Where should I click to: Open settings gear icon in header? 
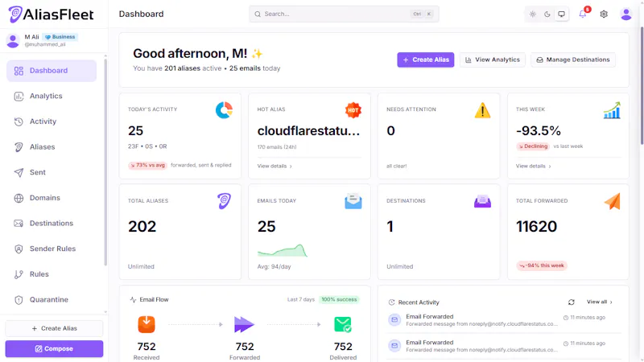coord(604,14)
